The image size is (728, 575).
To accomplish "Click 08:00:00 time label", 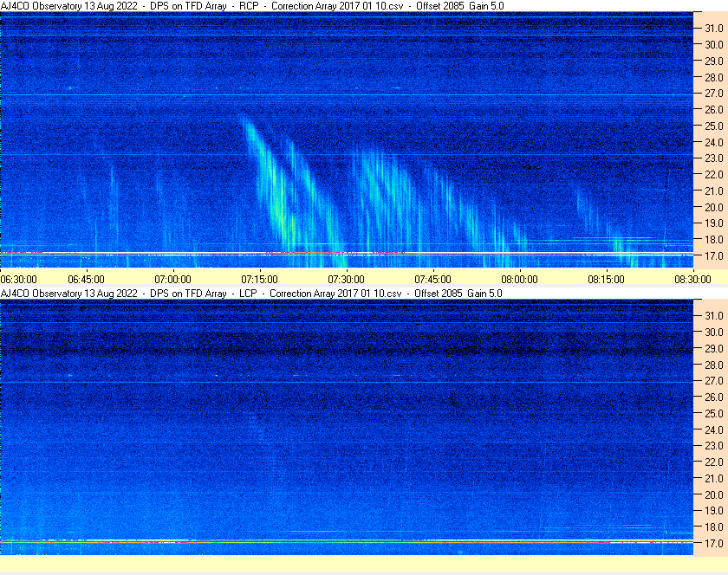I will (519, 280).
